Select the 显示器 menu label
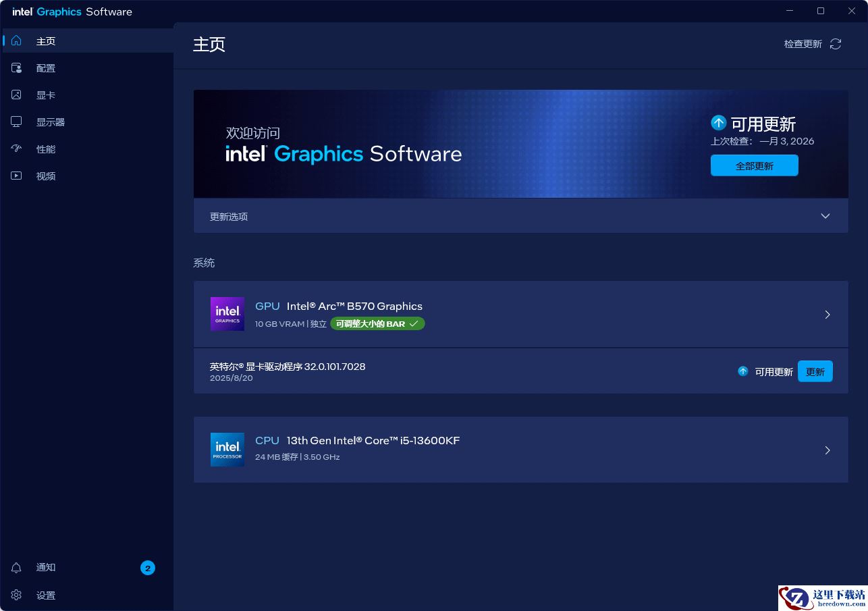 51,122
